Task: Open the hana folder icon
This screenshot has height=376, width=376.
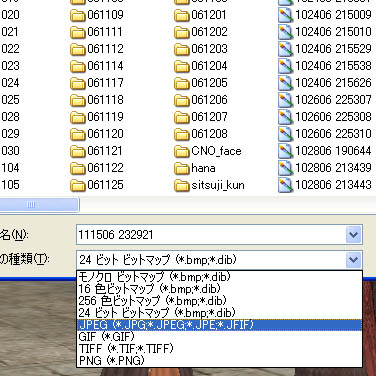Action: [182, 168]
